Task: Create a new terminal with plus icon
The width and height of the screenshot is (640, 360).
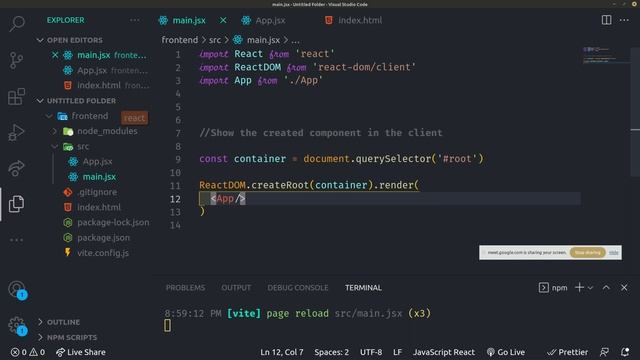Action: (579, 287)
